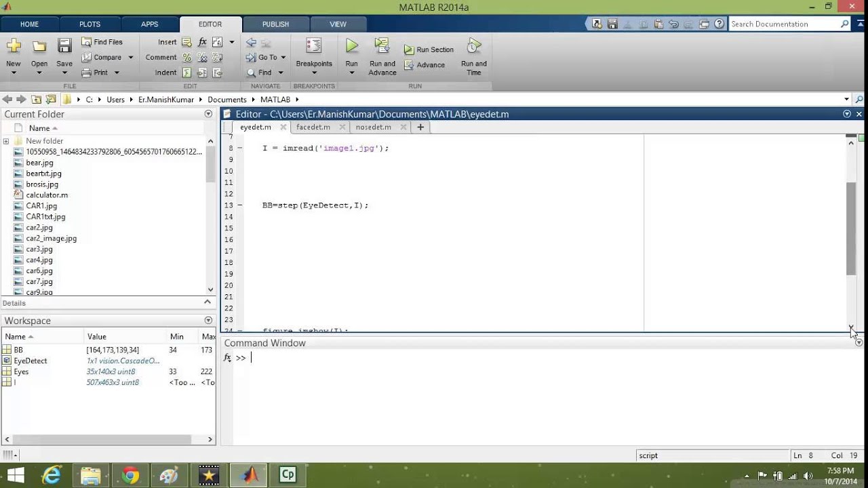Screen dimensions: 868x488
Task: Click the Open folder icon
Action: (x=39, y=46)
